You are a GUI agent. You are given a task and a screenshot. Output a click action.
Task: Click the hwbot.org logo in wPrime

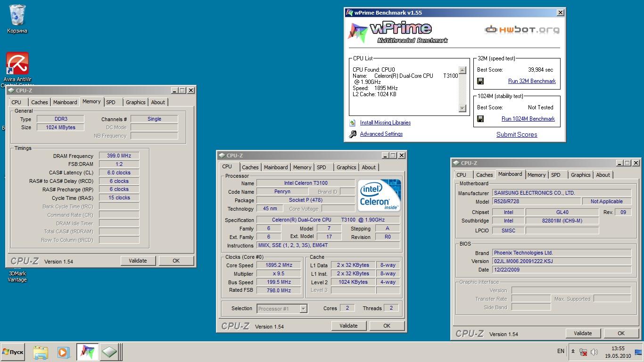tap(522, 30)
